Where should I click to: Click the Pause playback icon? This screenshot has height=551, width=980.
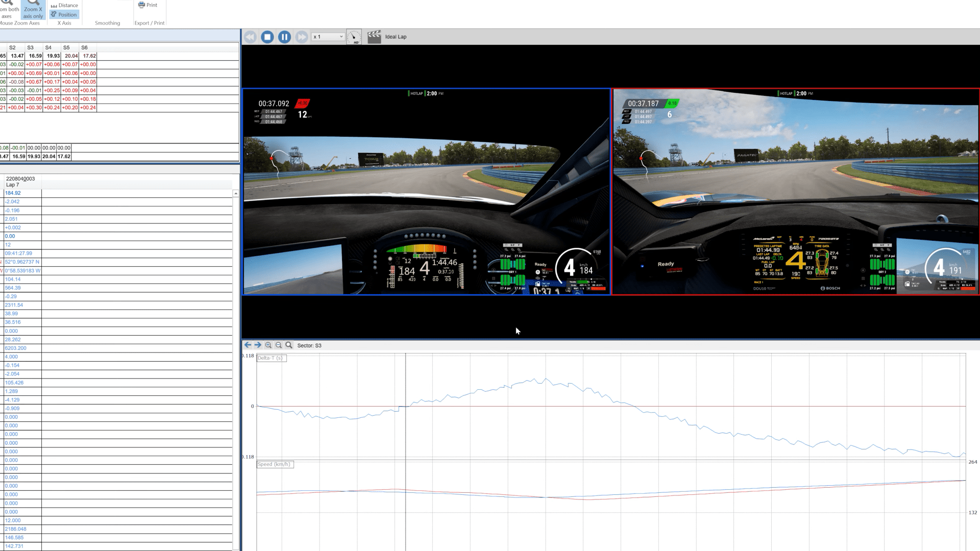pos(284,36)
